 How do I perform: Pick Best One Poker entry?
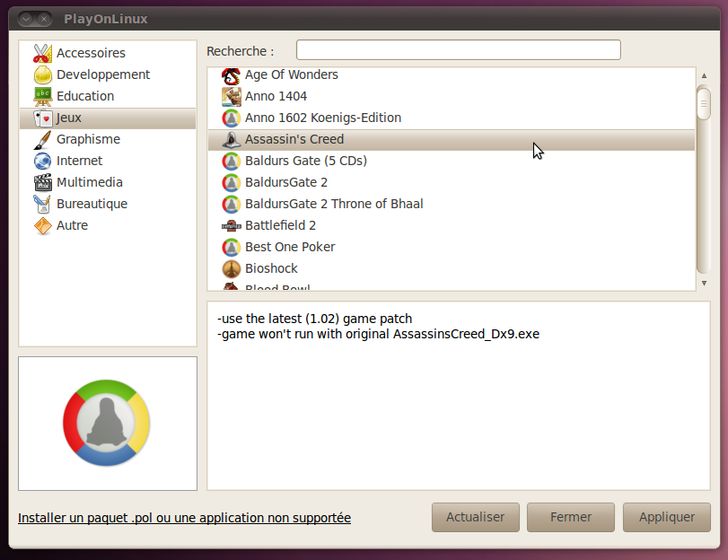tap(452, 247)
